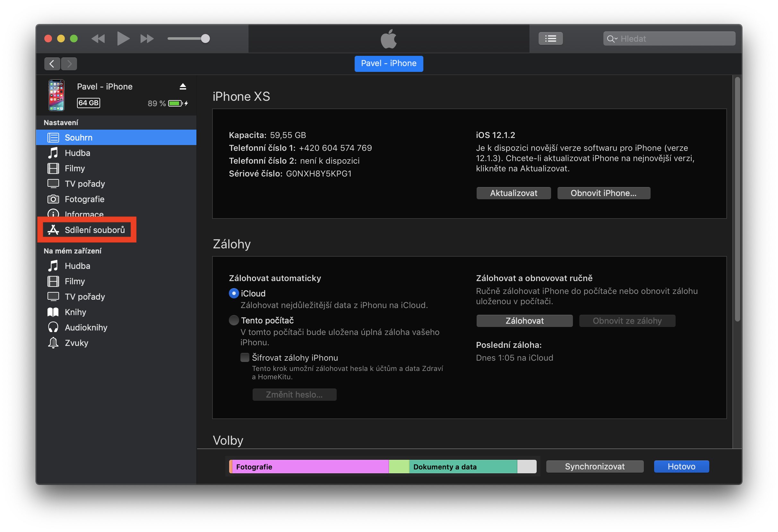Image resolution: width=778 pixels, height=532 pixels.
Task: Click music note icon under Na mém zařízení
Action: point(53,266)
